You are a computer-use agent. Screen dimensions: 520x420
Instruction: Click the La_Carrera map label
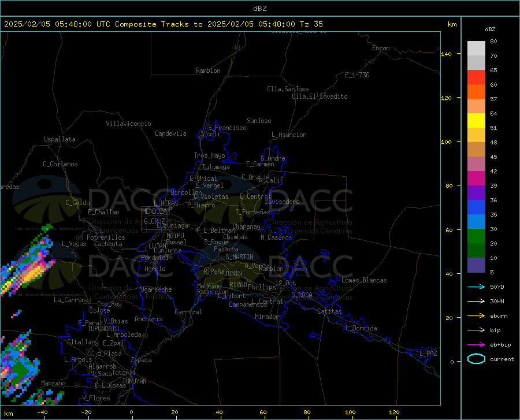click(71, 300)
